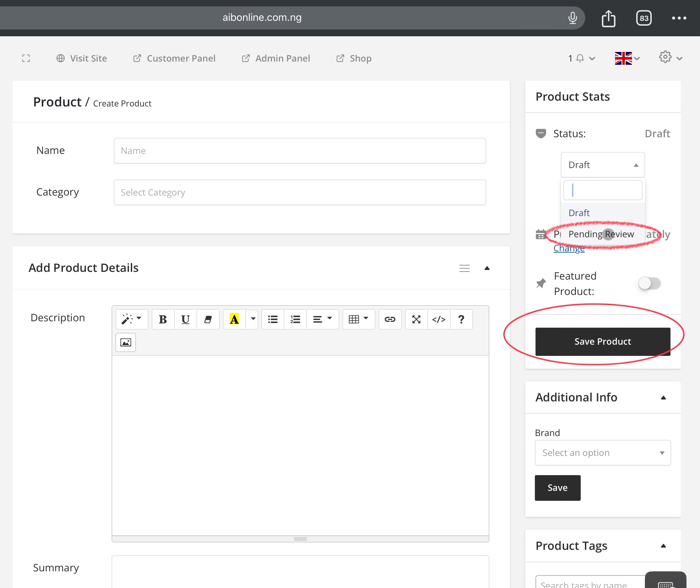Click the aibonline.com.ng address bar
The height and width of the screenshot is (588, 700).
click(262, 18)
